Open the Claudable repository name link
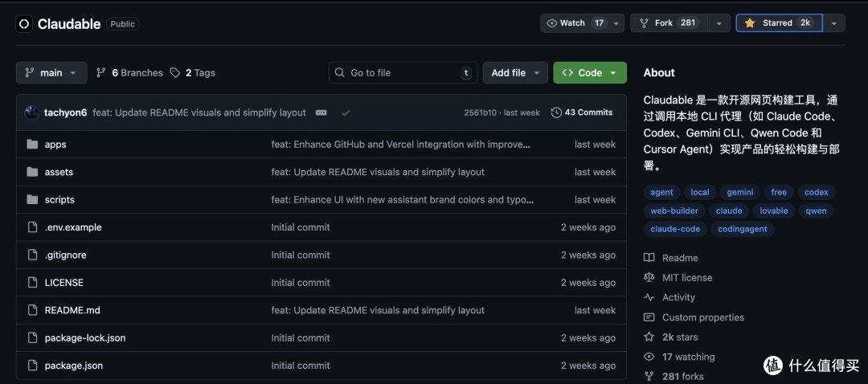The height and width of the screenshot is (384, 868). pos(69,24)
